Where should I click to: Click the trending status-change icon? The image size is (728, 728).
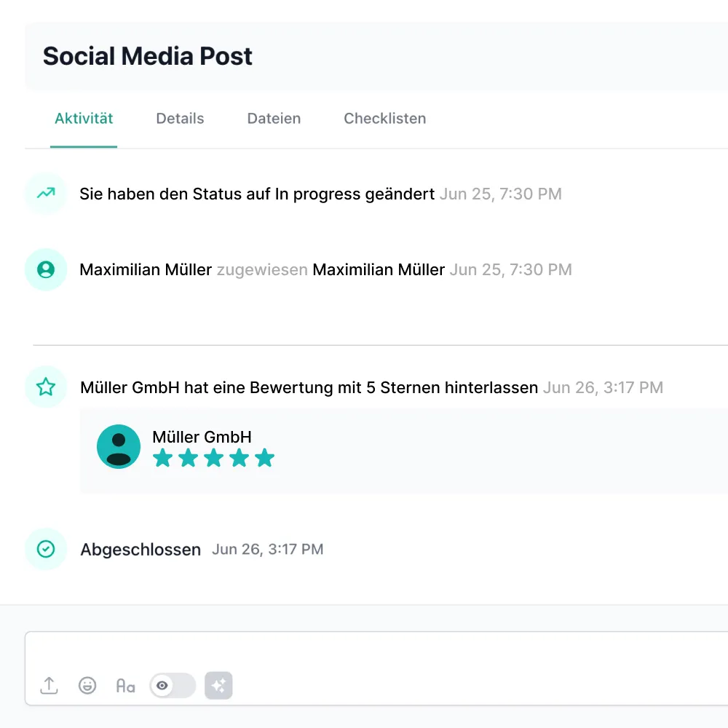(45, 194)
